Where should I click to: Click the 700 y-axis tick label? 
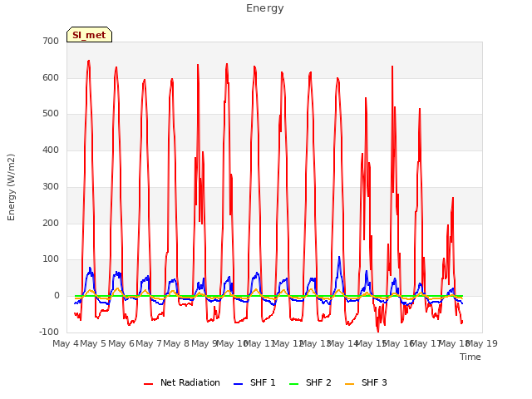(51, 42)
